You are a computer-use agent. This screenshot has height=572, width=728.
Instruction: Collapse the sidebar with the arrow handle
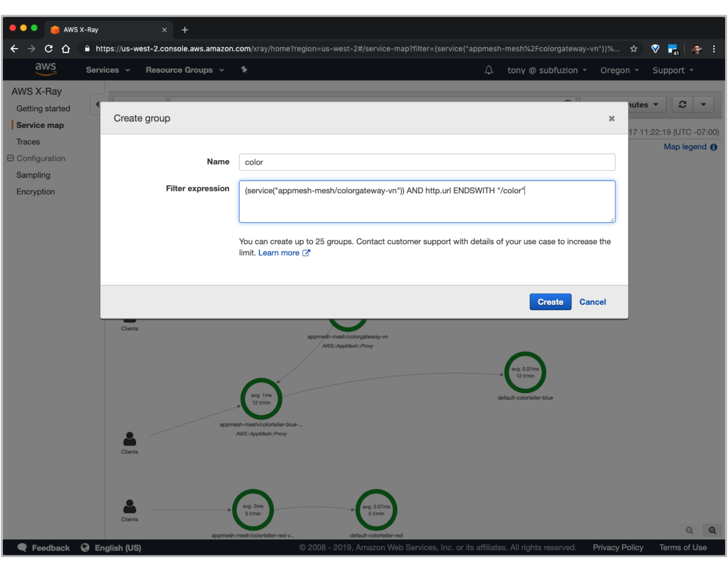pos(96,105)
